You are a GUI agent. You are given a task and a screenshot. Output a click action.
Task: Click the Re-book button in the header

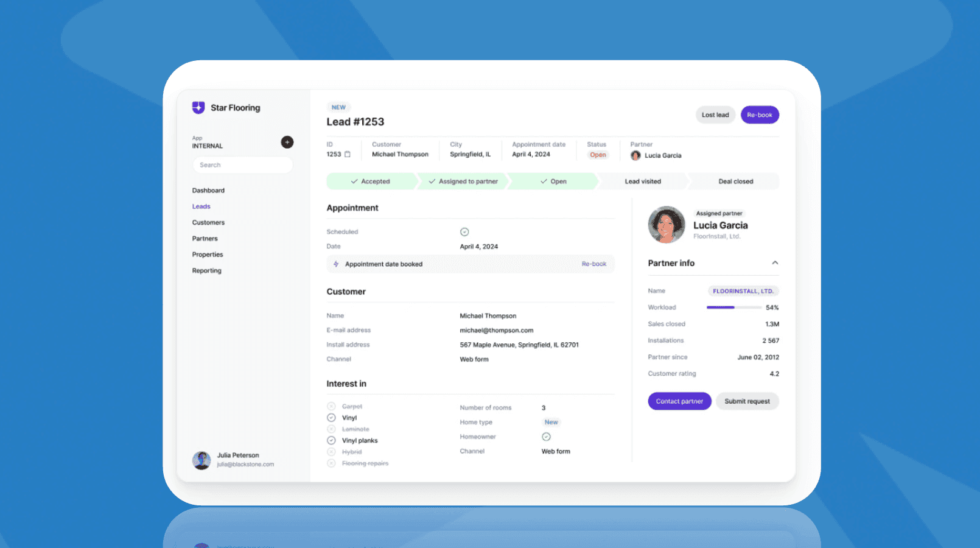click(760, 114)
